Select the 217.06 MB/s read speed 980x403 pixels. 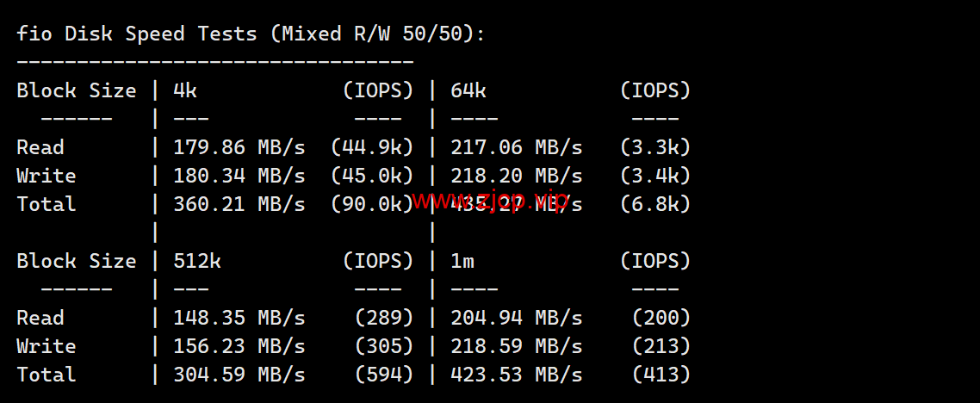point(516,147)
